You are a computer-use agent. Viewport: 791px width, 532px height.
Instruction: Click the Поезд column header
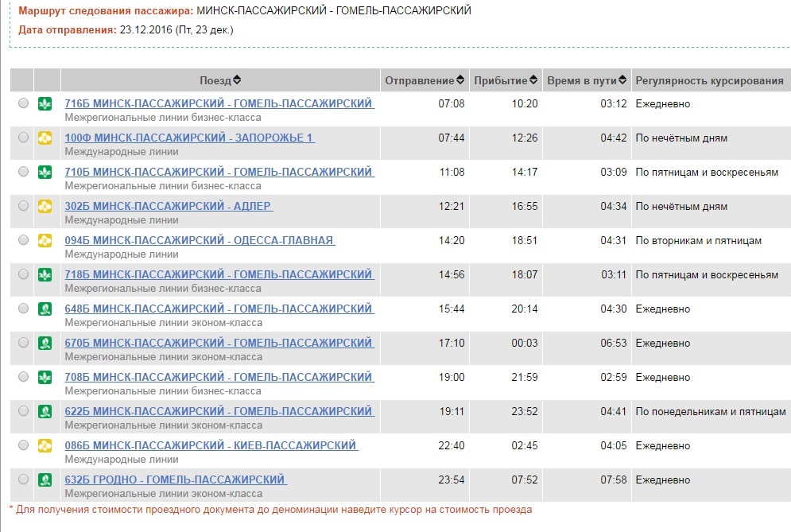[x=215, y=80]
